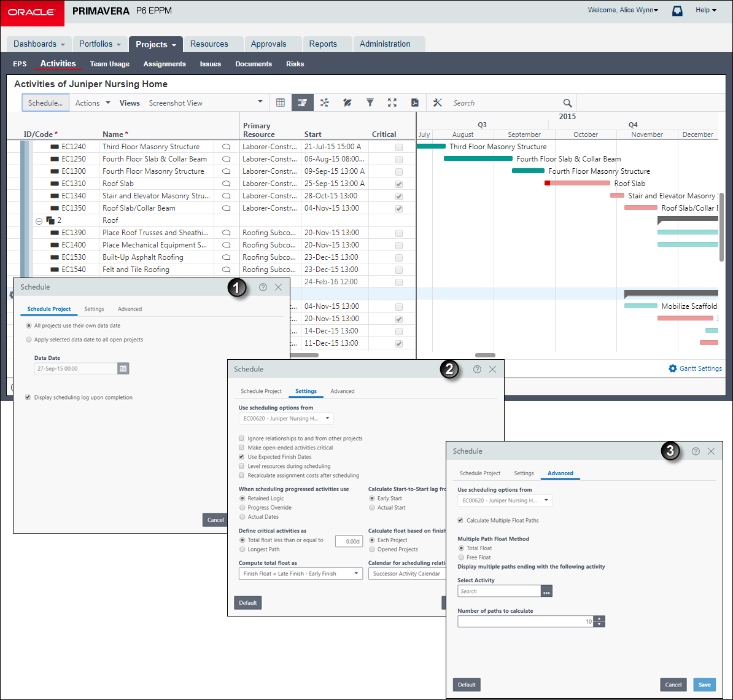This screenshot has width=733, height=700.
Task: Select All projects use their own data date
Action: (x=29, y=325)
